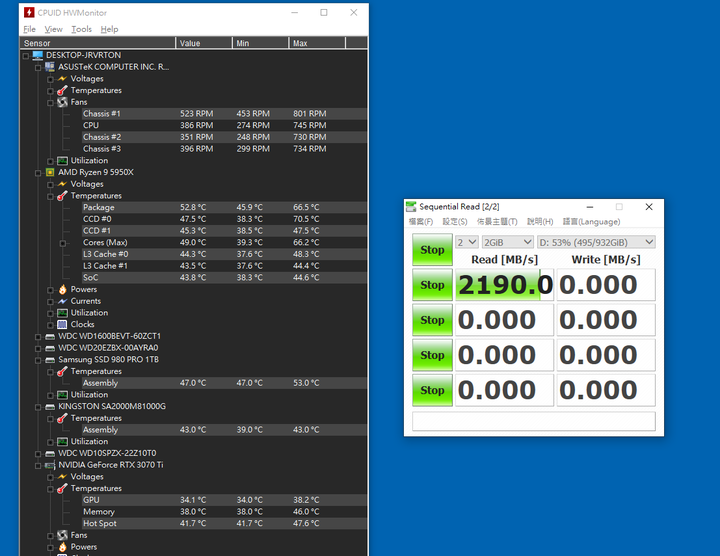Screen dimensions: 720x556
Task: Open the 2GiB test size dropdown
Action: point(507,242)
